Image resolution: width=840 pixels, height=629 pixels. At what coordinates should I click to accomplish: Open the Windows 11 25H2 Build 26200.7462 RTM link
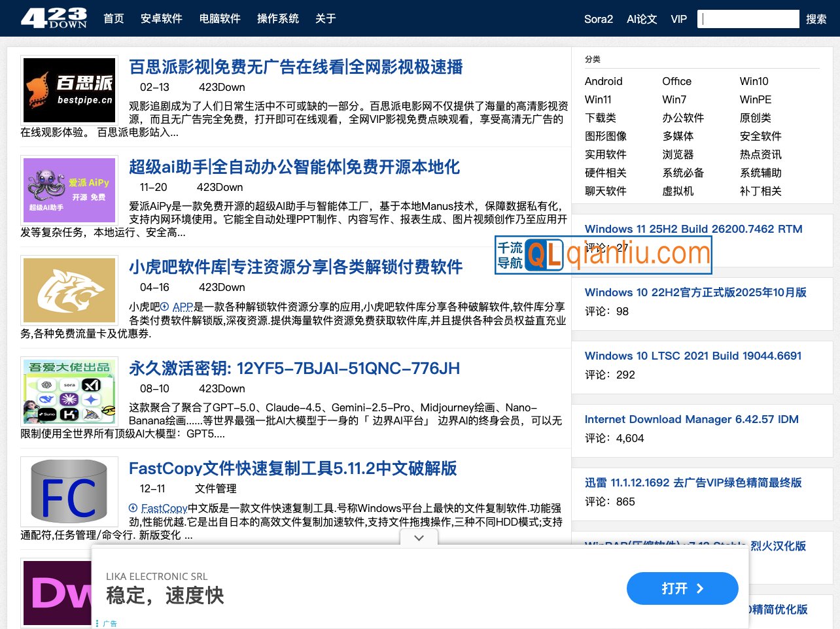tap(693, 229)
